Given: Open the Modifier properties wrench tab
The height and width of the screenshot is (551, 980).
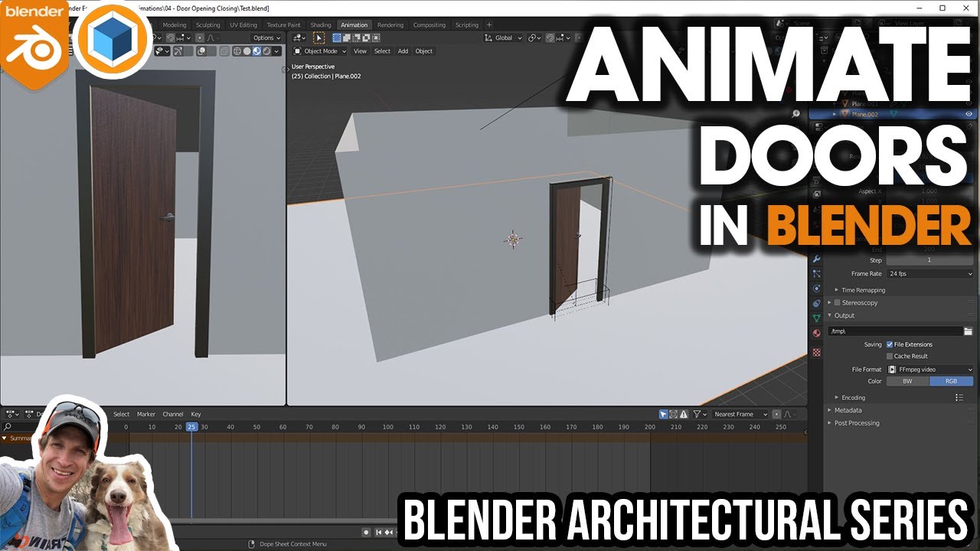Looking at the screenshot, I should [816, 259].
